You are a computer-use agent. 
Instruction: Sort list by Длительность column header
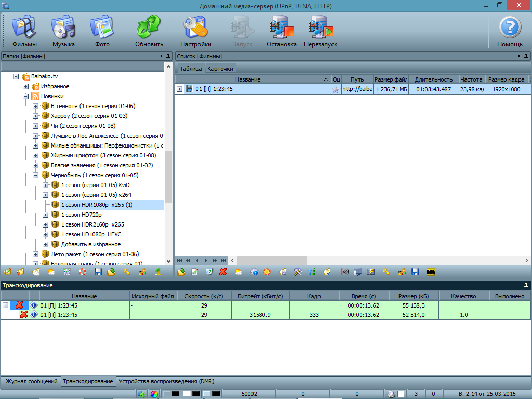[434, 79]
